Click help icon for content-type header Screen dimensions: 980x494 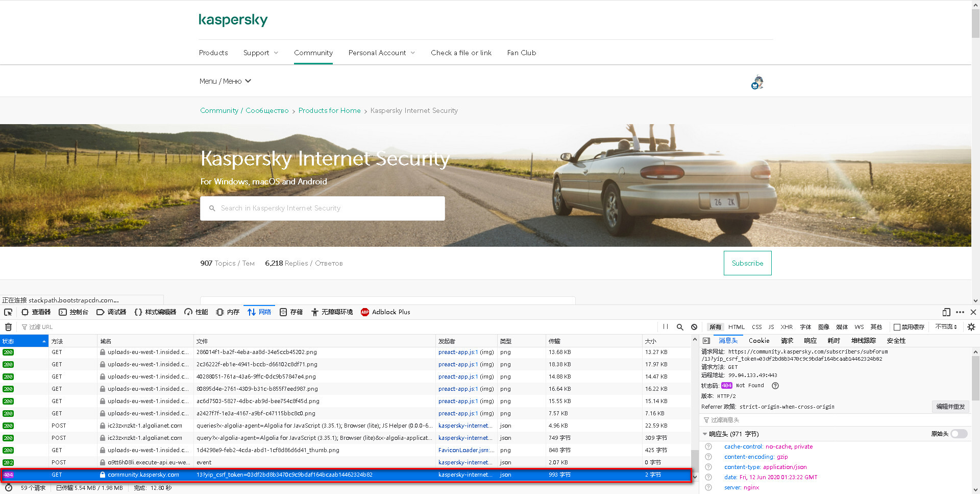click(x=708, y=467)
